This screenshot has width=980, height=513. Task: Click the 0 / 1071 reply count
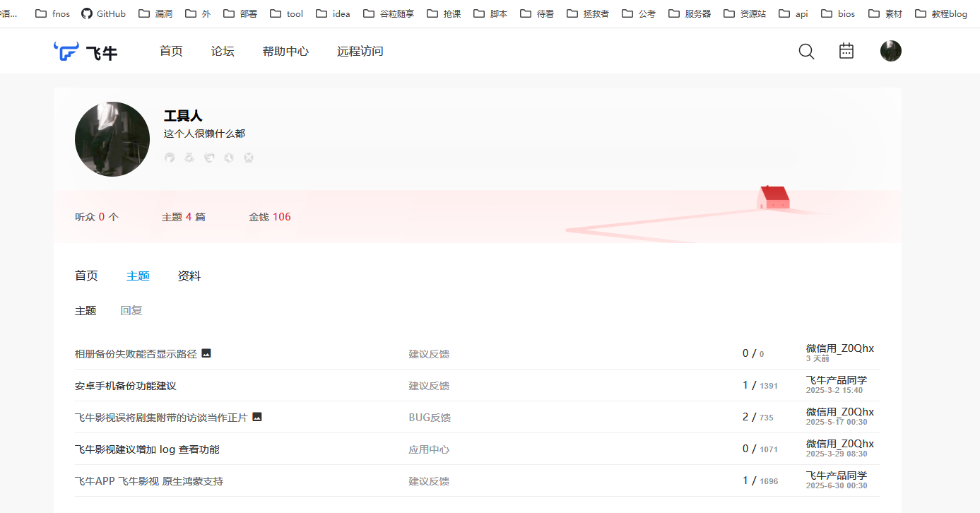coord(760,449)
